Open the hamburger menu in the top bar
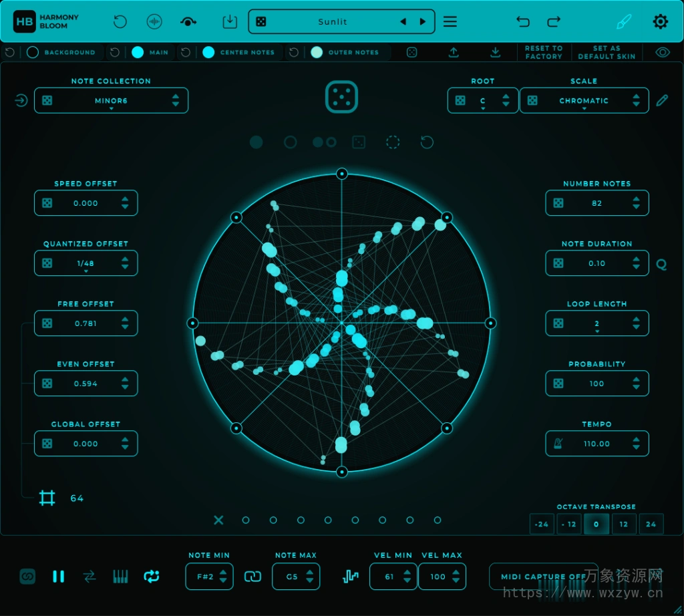 coord(450,21)
